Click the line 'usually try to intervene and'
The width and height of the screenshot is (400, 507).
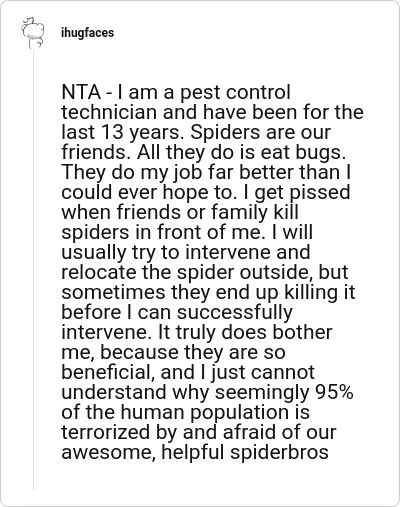click(x=186, y=253)
